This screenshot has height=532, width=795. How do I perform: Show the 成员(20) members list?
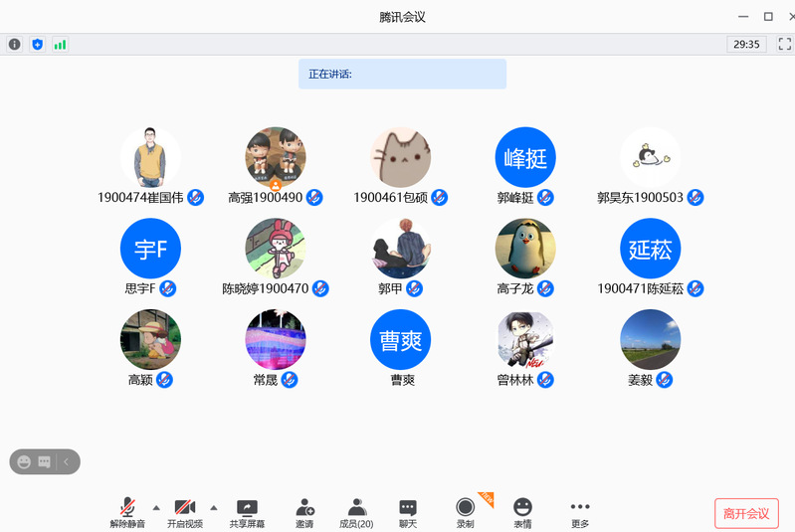tap(356, 510)
